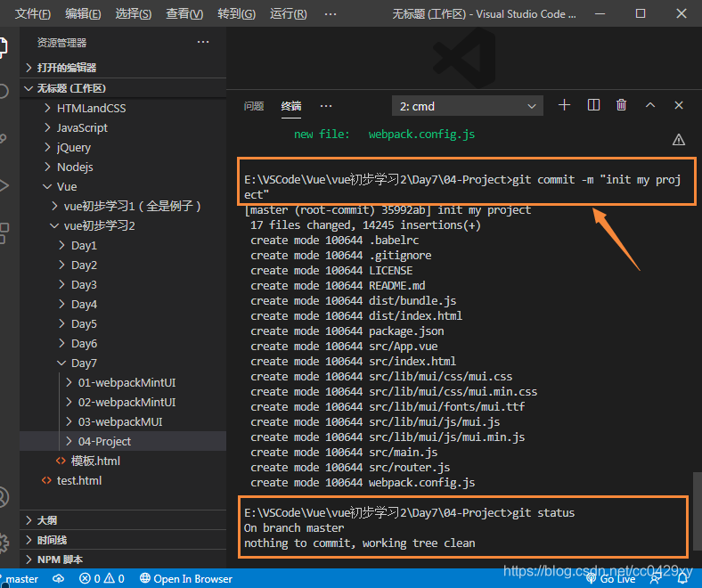Open the 运行(R) menu
Image resolution: width=702 pixels, height=588 pixels.
pos(289,14)
